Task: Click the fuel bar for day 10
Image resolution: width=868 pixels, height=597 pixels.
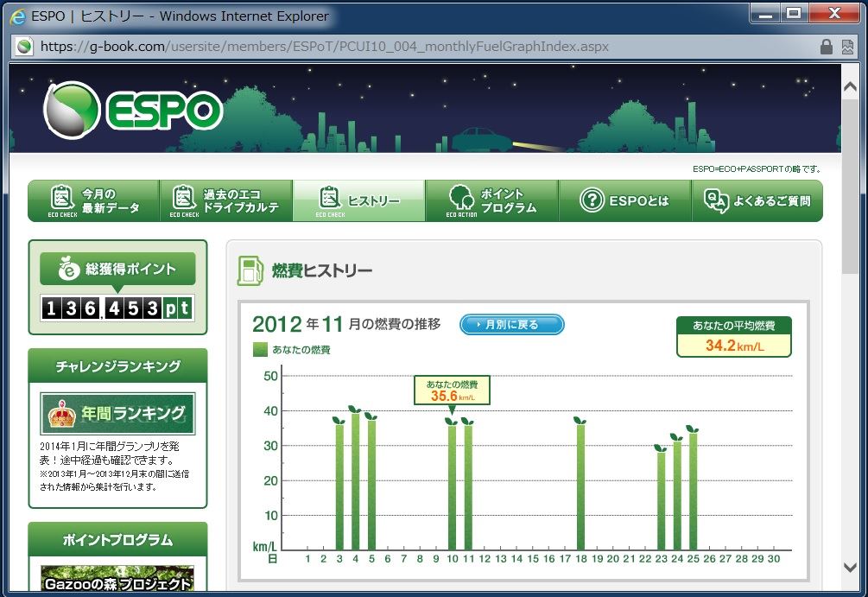Action: coord(453,487)
